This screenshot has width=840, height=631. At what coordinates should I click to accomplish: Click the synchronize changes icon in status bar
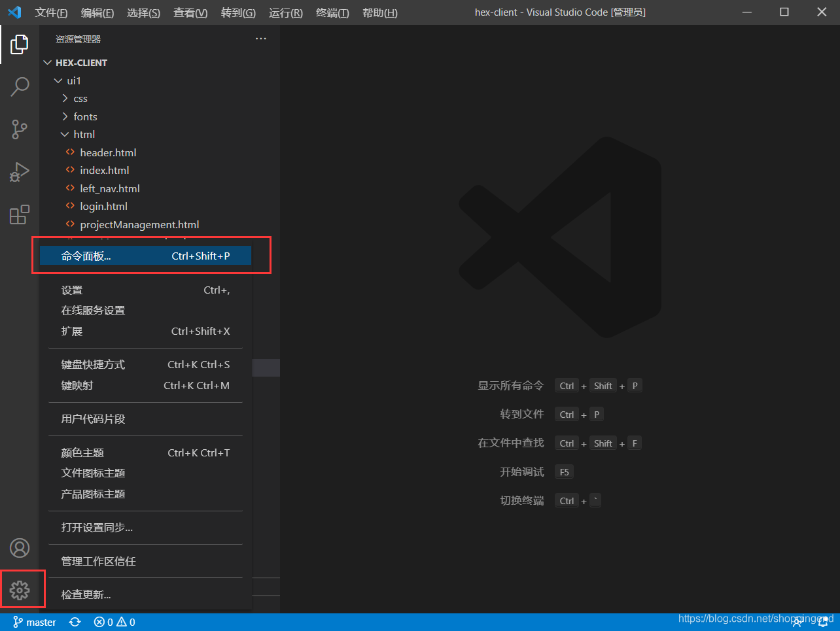(x=75, y=622)
